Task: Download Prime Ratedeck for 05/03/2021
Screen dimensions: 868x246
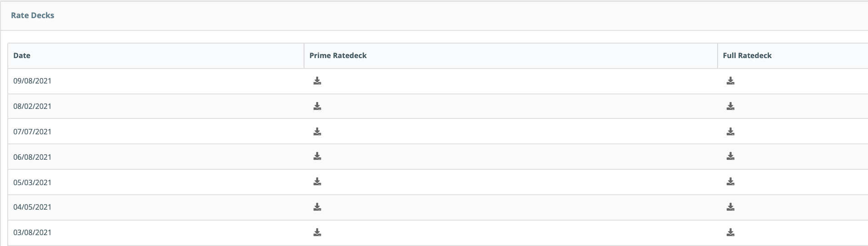Action: tap(317, 182)
